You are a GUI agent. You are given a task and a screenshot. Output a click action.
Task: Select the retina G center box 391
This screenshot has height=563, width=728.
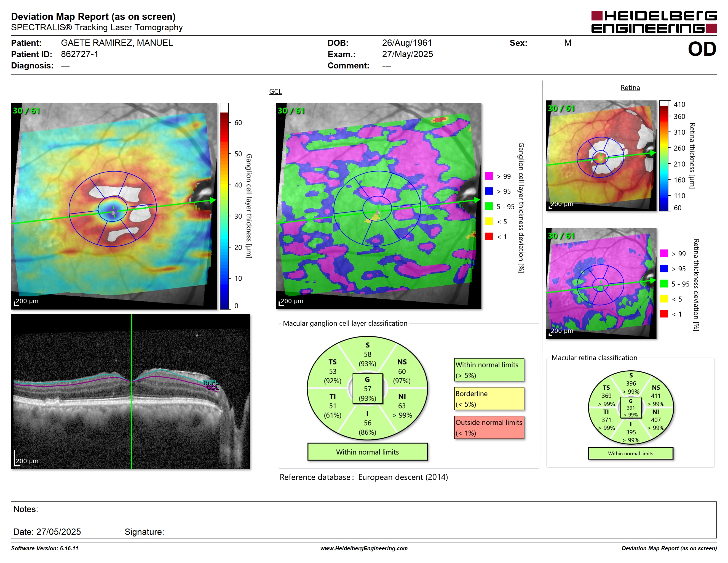point(631,408)
